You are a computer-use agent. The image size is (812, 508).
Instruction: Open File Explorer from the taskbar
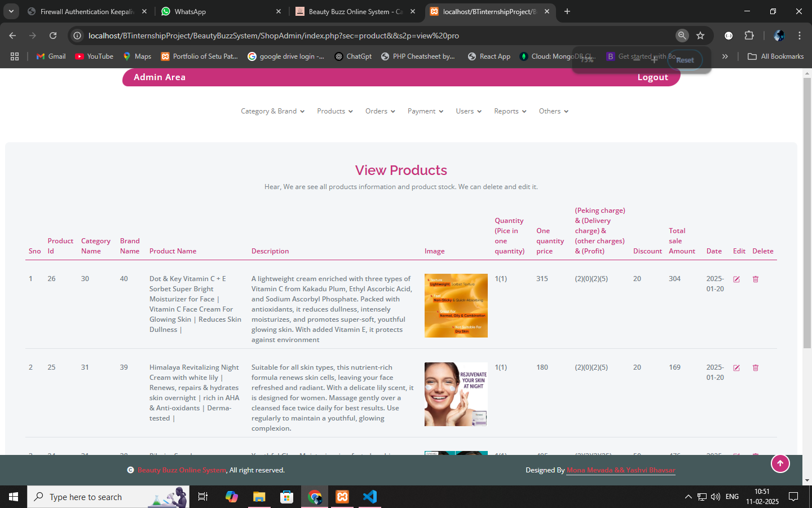[x=259, y=497]
